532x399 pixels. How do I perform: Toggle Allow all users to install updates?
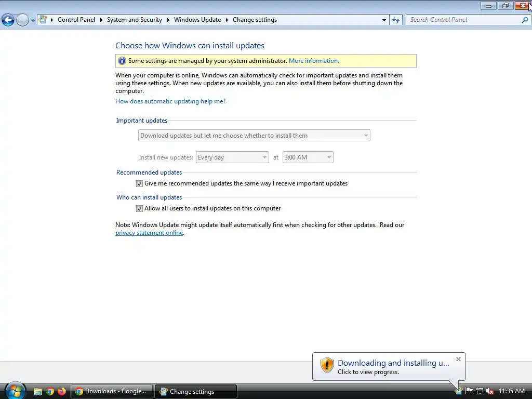139,209
